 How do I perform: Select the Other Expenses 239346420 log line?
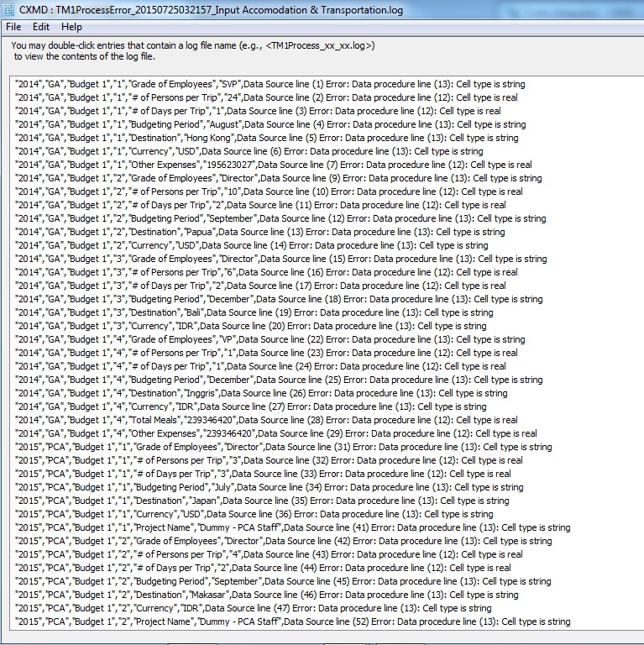(x=276, y=433)
